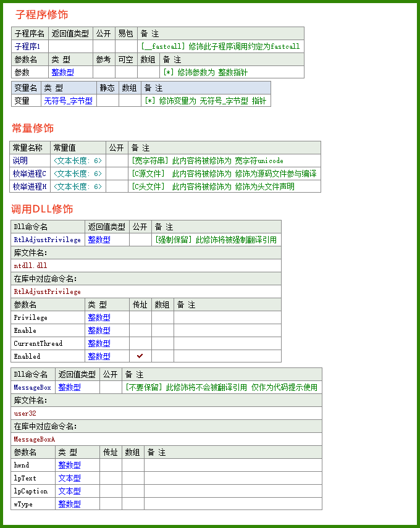
Task: Click the ntdll.dll library file name field
Action: (146, 266)
